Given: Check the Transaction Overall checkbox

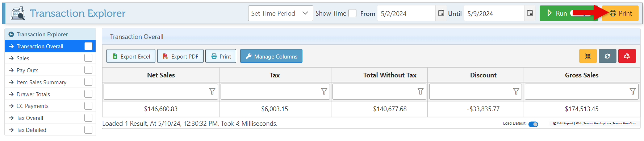Looking at the screenshot, I should pyautogui.click(x=88, y=46).
